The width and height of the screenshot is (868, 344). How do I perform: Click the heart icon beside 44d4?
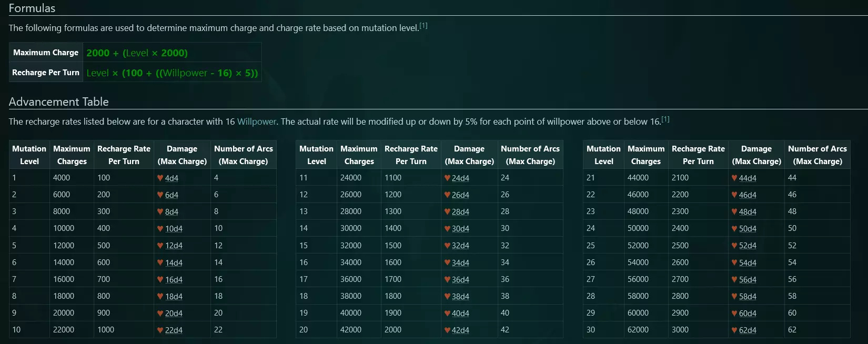pyautogui.click(x=734, y=178)
